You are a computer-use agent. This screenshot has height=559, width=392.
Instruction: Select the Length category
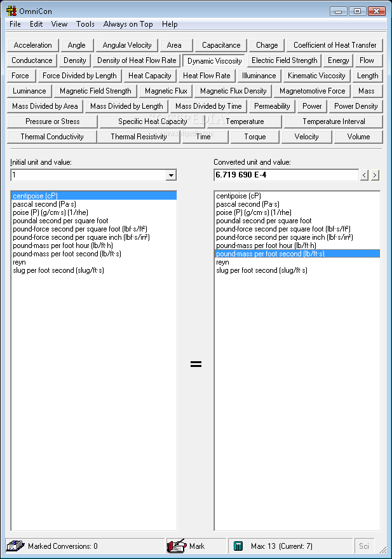tap(367, 76)
